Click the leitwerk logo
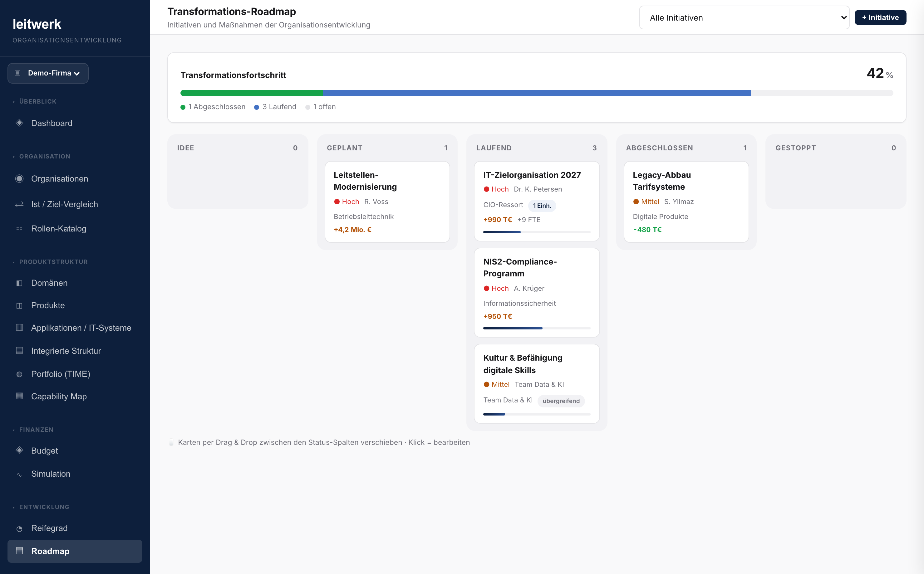 coord(37,24)
